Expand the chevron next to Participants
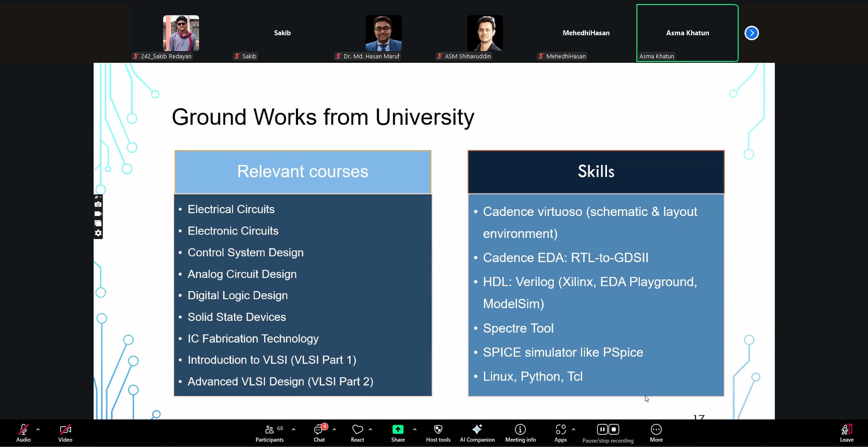The width and height of the screenshot is (868, 447). point(294,429)
